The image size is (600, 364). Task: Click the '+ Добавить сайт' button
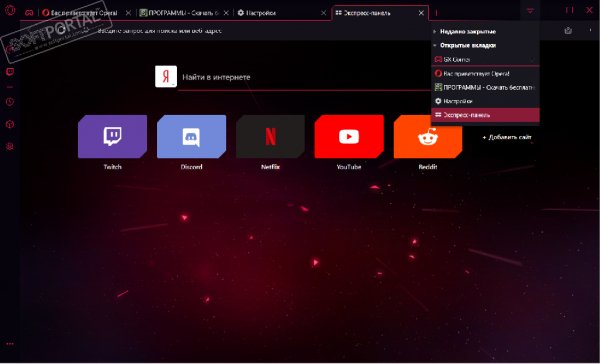pyautogui.click(x=507, y=137)
